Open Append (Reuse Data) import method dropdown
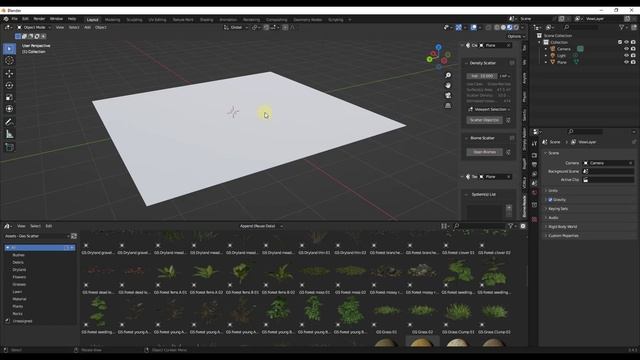Viewport: 640px width, 360px height. coord(260,226)
